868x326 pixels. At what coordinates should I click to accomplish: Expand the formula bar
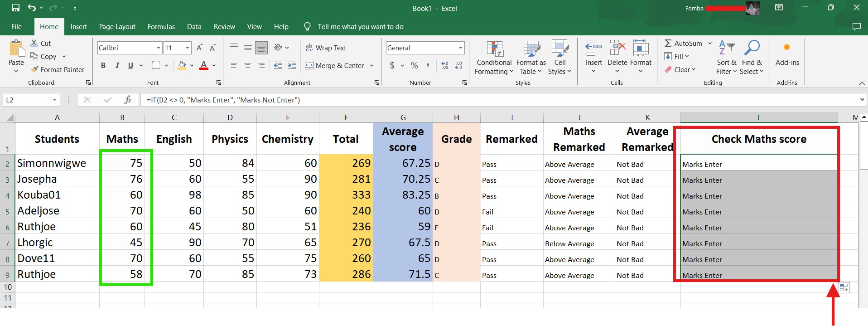[862, 100]
